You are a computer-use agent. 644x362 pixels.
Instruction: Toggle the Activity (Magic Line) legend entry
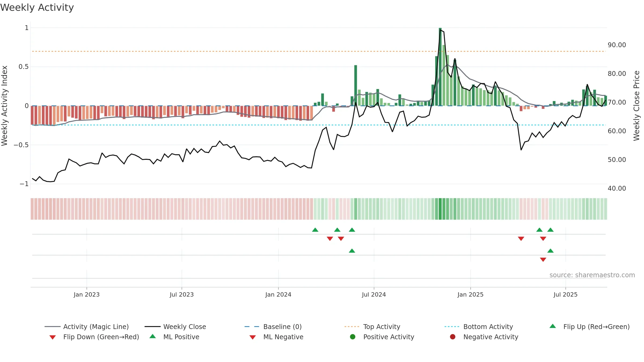86,327
